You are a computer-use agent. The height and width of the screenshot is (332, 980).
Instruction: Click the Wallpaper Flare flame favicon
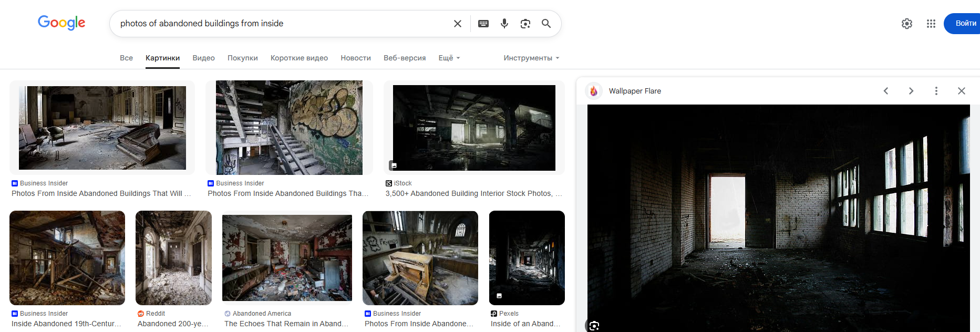(x=594, y=91)
